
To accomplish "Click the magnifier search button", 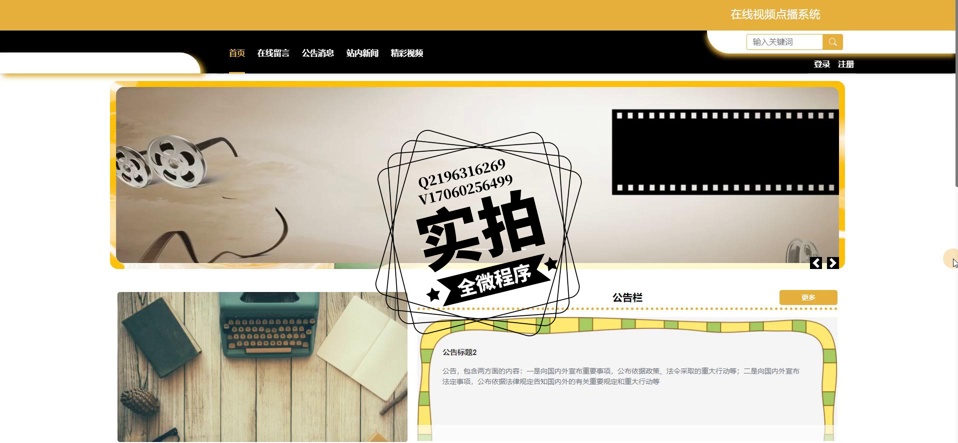I will tap(832, 42).
